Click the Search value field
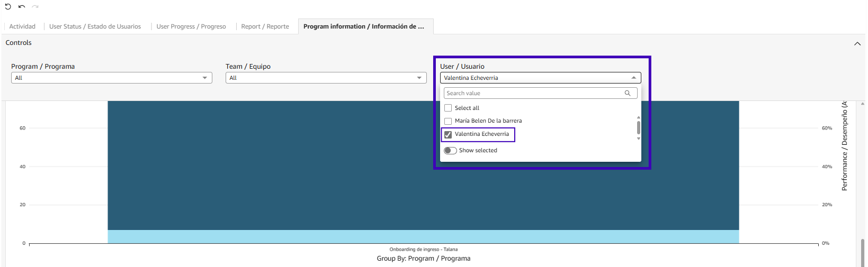 click(541, 93)
